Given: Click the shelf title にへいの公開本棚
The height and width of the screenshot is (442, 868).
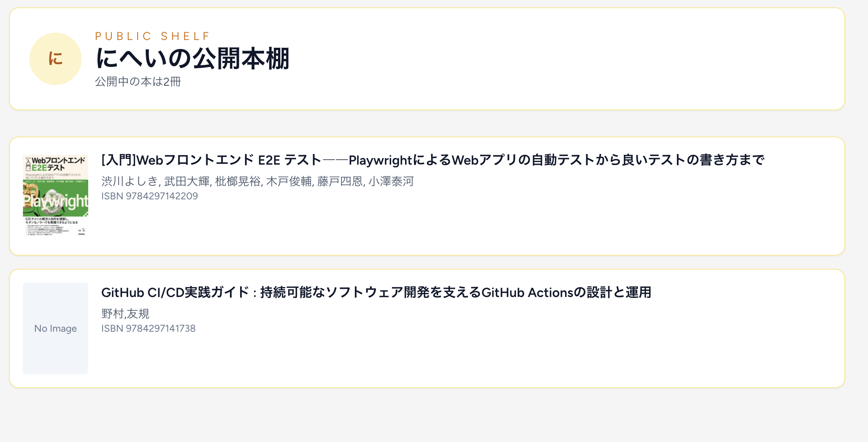Looking at the screenshot, I should click(x=192, y=59).
